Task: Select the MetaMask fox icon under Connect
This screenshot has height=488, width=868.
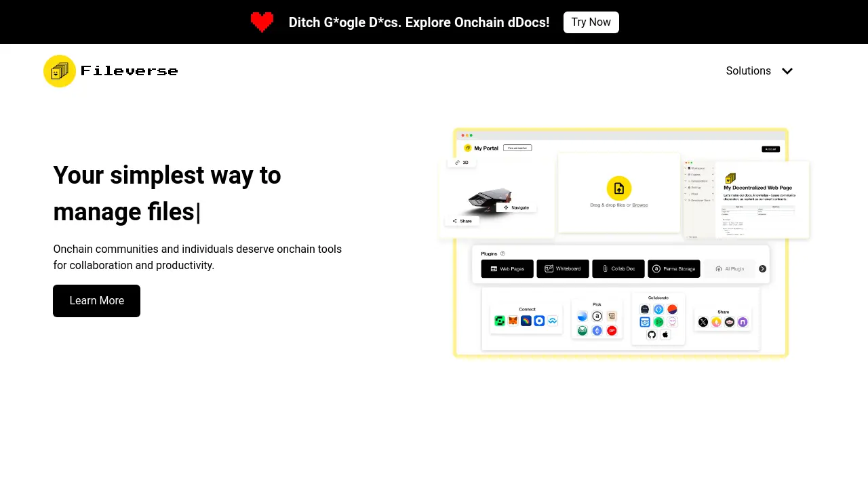Action: click(513, 321)
